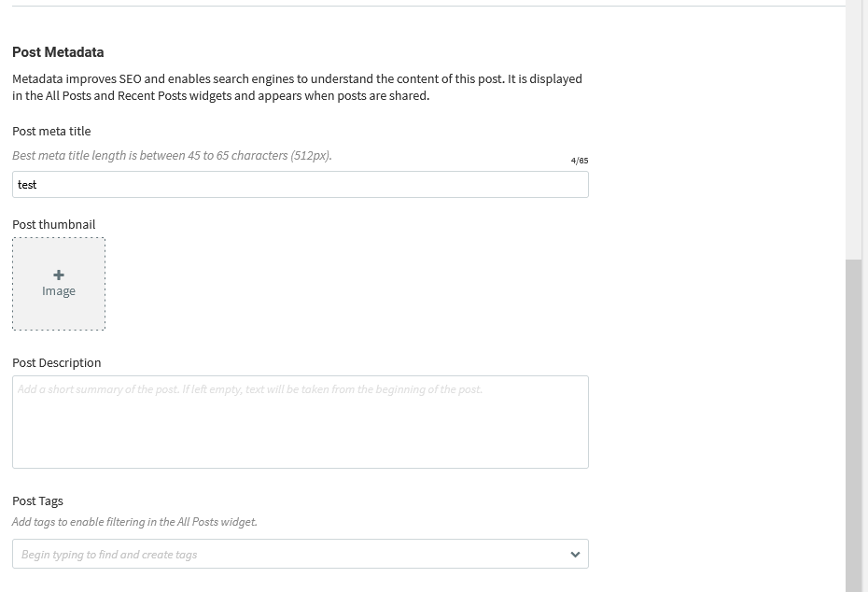Open the Post Tags dropdown chevron
868x592 pixels.
point(575,555)
